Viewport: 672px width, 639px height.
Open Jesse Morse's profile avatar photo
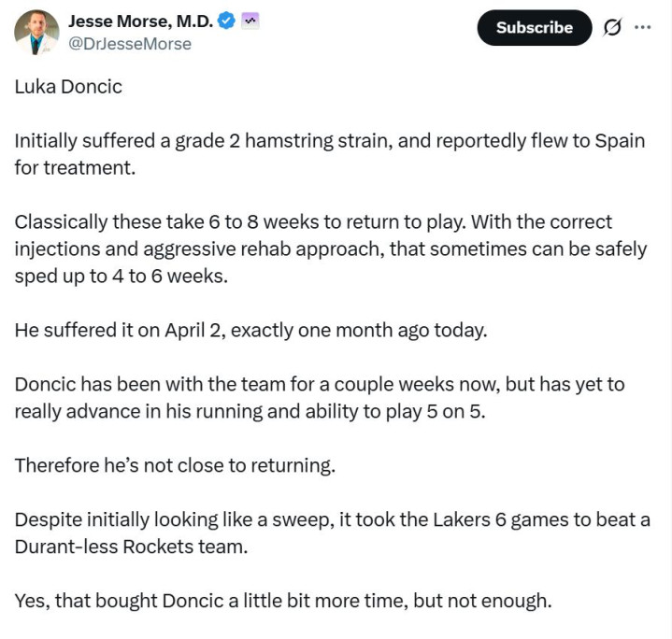36,33
